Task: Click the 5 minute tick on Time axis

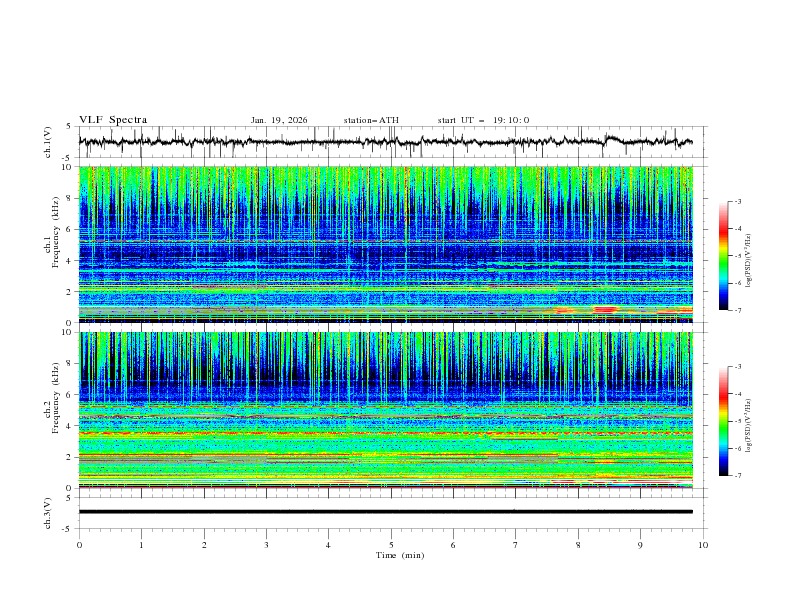Action: click(391, 545)
